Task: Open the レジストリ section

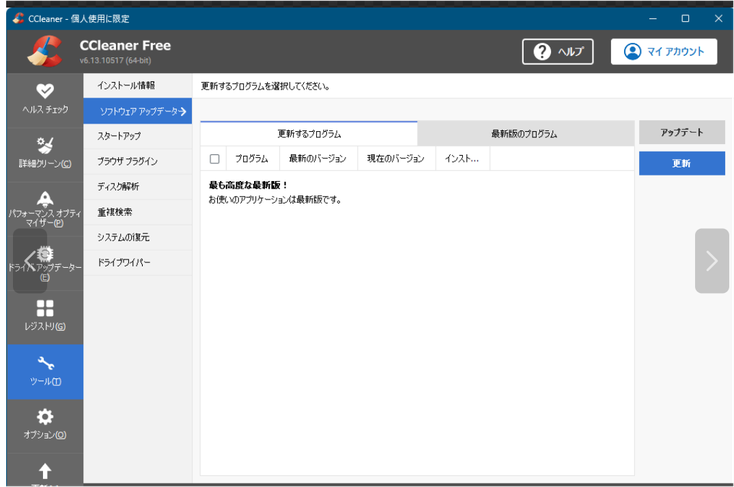Action: 45,317
